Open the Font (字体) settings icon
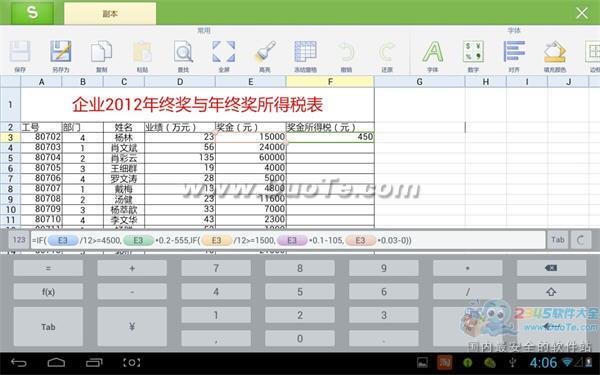Screen dimensions: 600x375 click(433, 52)
